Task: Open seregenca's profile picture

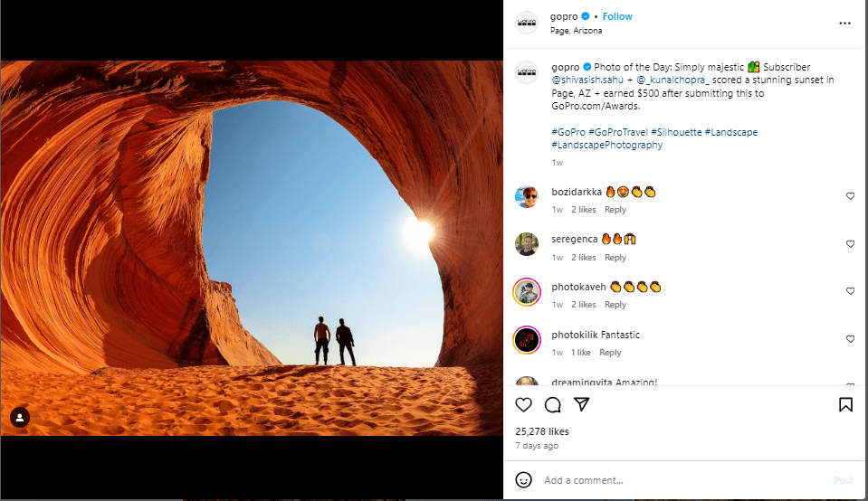Action: pos(527,244)
